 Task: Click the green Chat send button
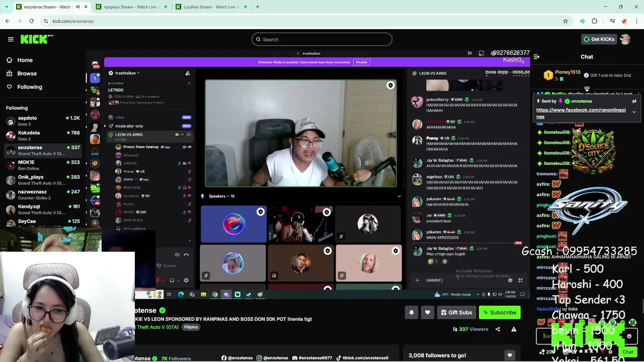coord(628,352)
